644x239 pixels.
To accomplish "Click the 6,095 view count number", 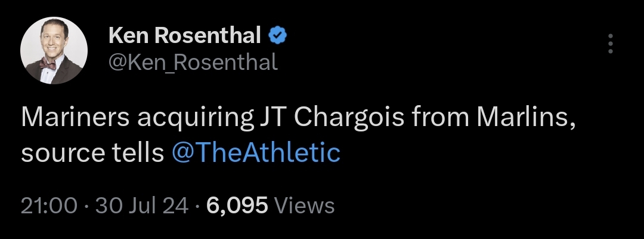I will coord(237,206).
